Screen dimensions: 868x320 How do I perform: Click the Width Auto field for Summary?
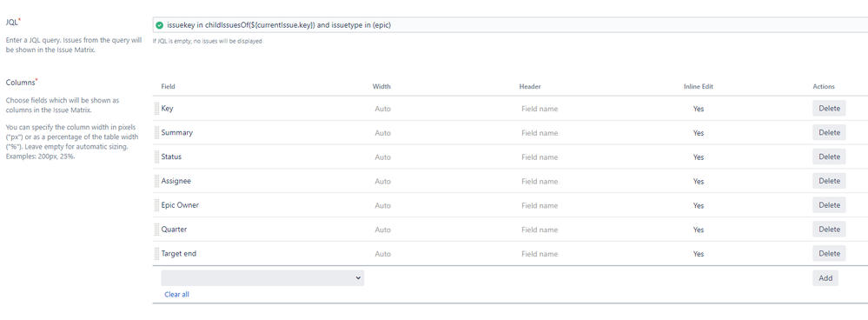point(382,133)
